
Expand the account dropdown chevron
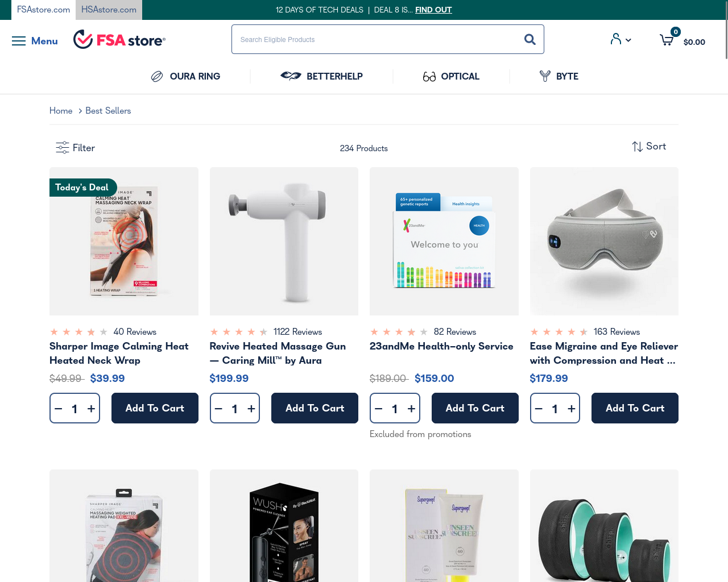tap(628, 40)
